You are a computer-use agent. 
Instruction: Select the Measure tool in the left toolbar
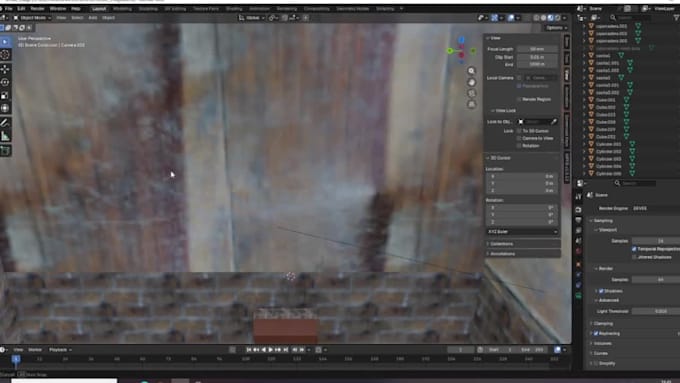pyautogui.click(x=5, y=137)
